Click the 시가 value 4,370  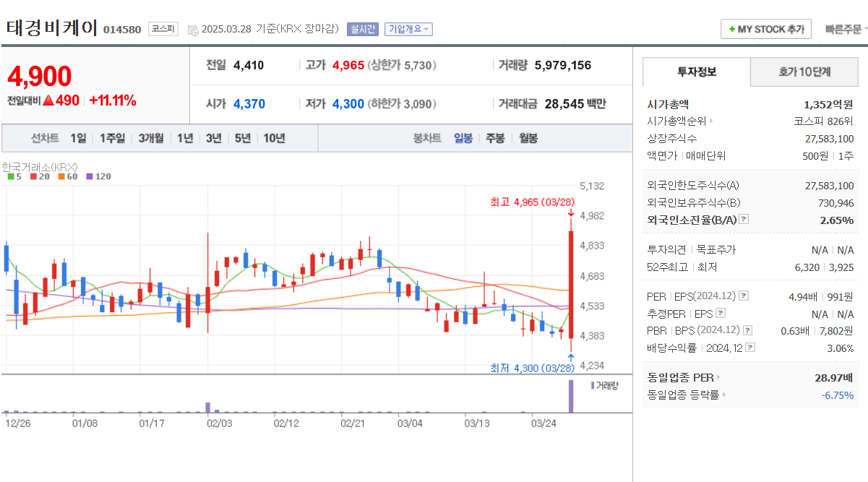(249, 104)
